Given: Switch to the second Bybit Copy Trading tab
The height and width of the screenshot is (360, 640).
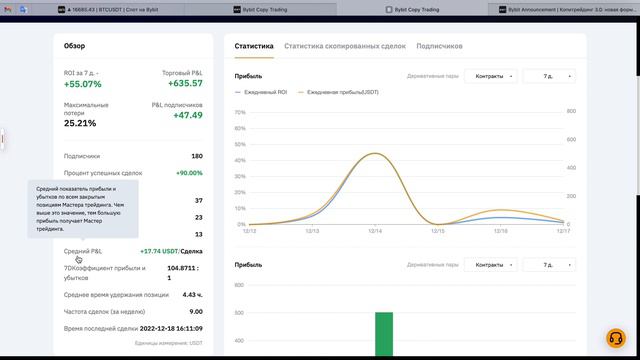Looking at the screenshot, I should pos(412,9).
